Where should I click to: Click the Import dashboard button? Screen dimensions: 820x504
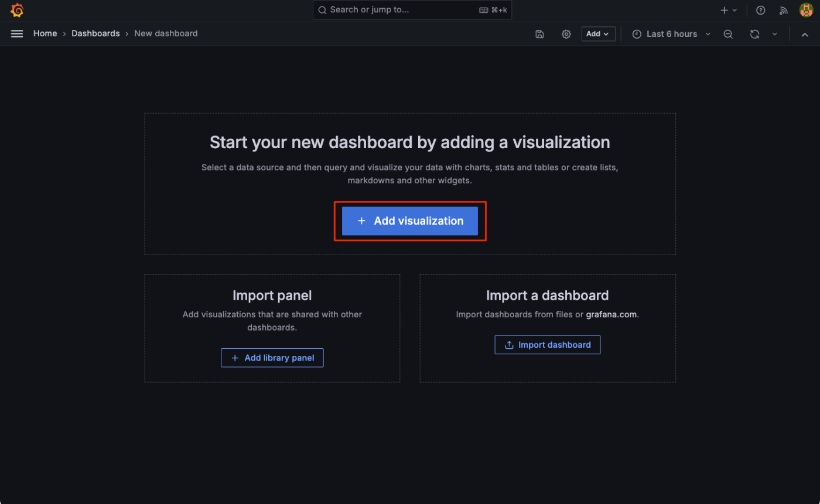coord(547,345)
